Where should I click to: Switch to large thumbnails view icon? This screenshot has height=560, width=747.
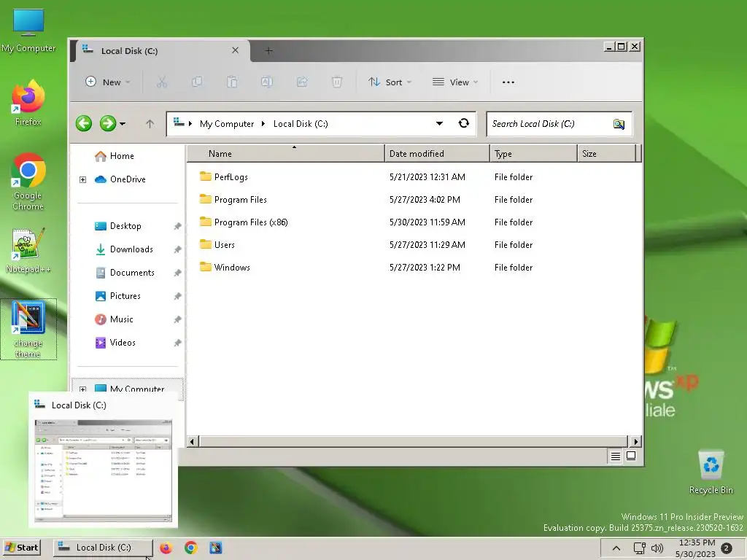[x=631, y=456]
